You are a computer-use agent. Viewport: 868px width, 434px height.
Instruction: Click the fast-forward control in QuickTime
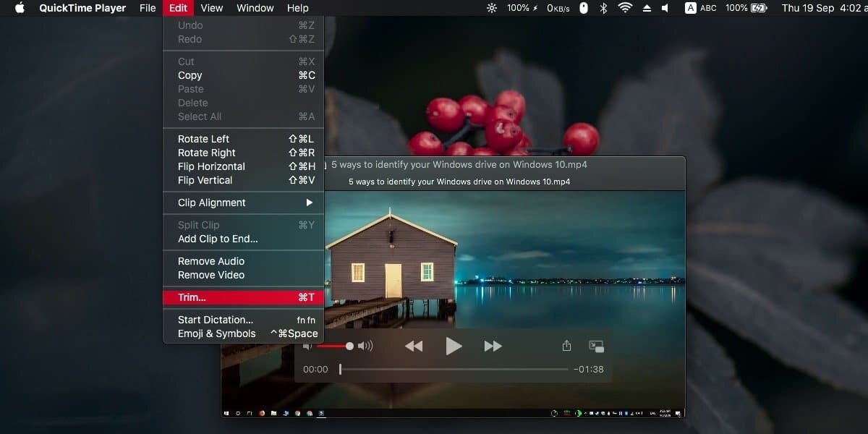(493, 346)
